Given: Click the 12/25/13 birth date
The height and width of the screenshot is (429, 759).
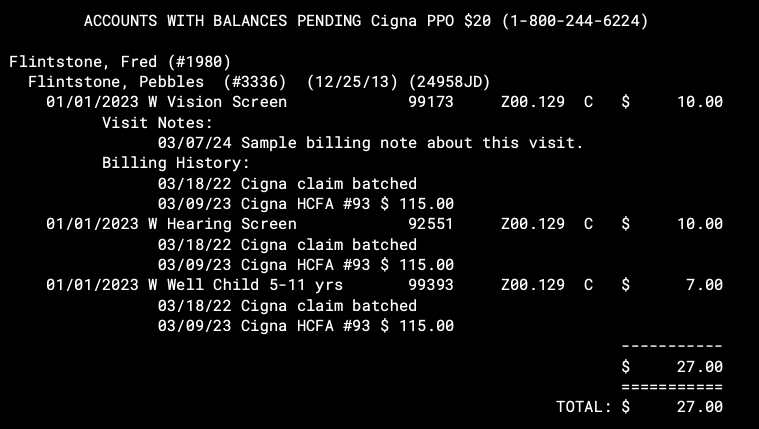Looking at the screenshot, I should [352, 82].
